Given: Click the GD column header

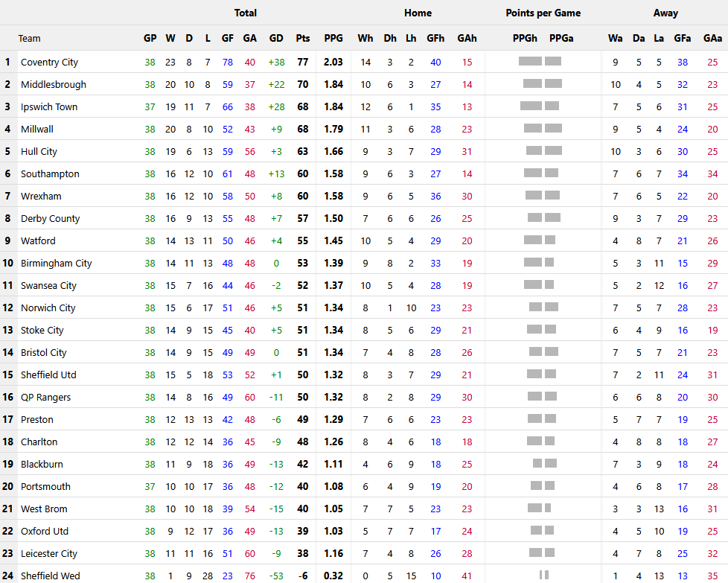Looking at the screenshot, I should point(276,39).
